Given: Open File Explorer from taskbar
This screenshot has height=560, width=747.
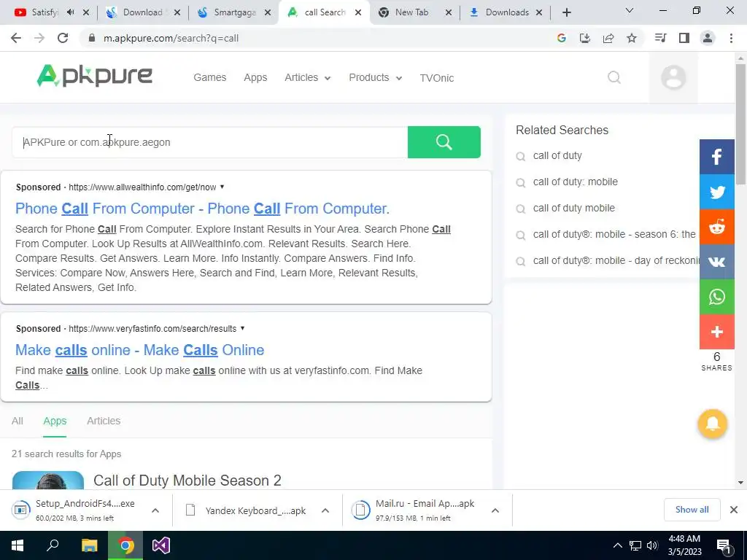Looking at the screenshot, I should point(89,545).
